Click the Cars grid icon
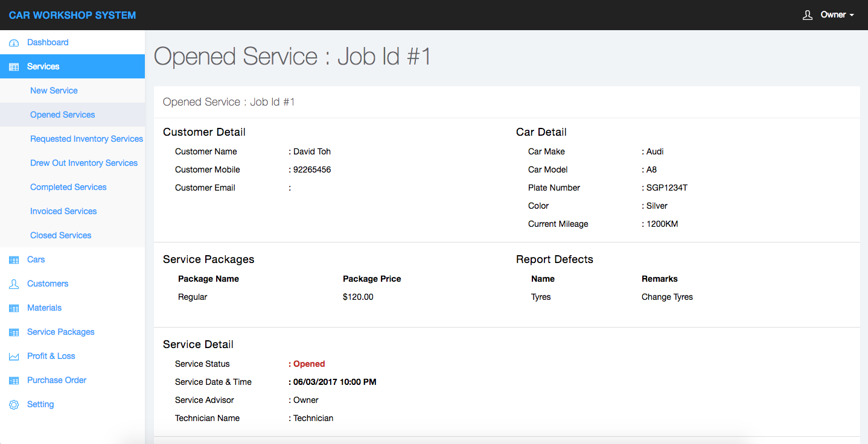The width and height of the screenshot is (868, 444). click(x=14, y=260)
